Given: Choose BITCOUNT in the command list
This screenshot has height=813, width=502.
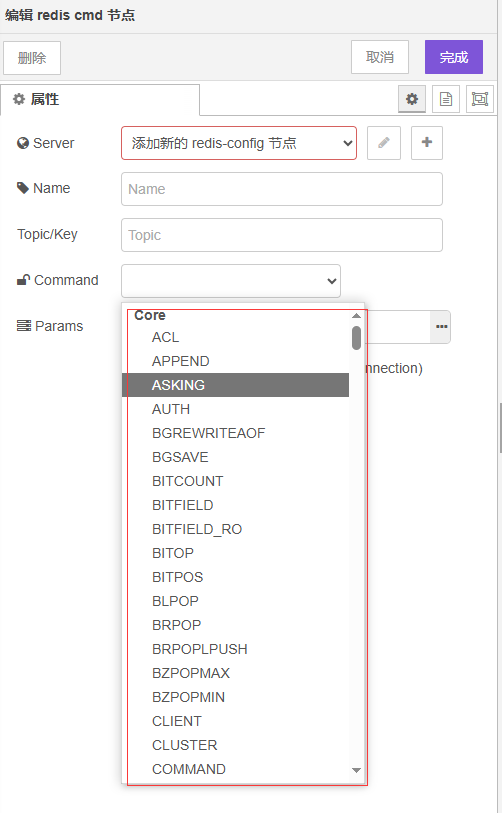Looking at the screenshot, I should 235,481.
